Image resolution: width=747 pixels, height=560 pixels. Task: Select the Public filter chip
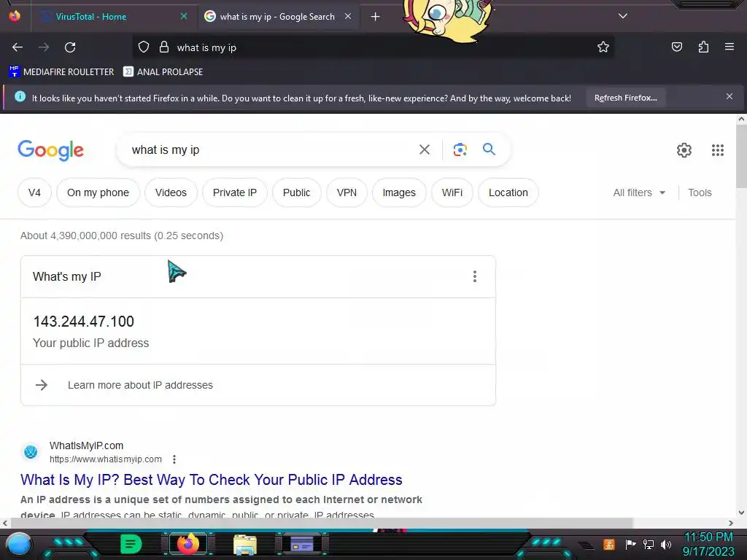296,192
